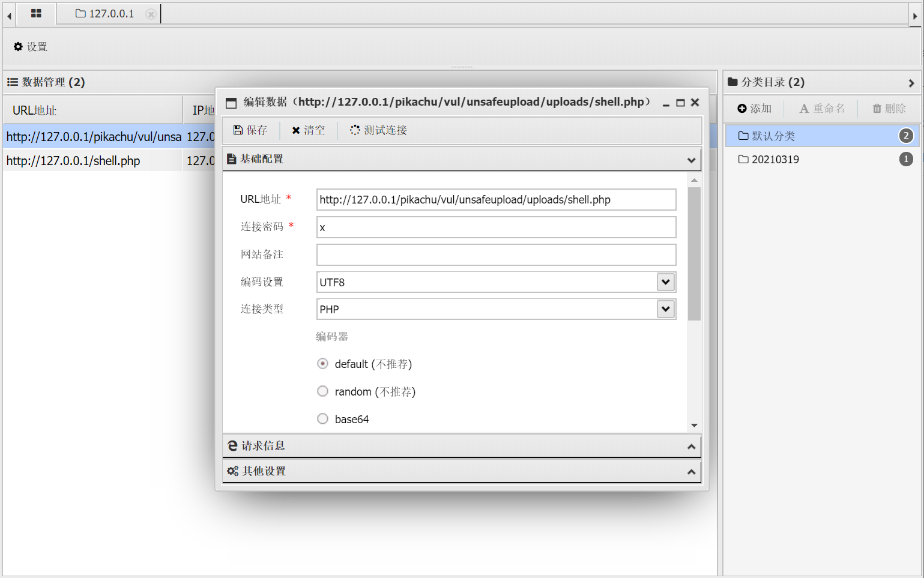Click the dialog scrollbar down arrow
This screenshot has height=578, width=924.
tap(694, 425)
